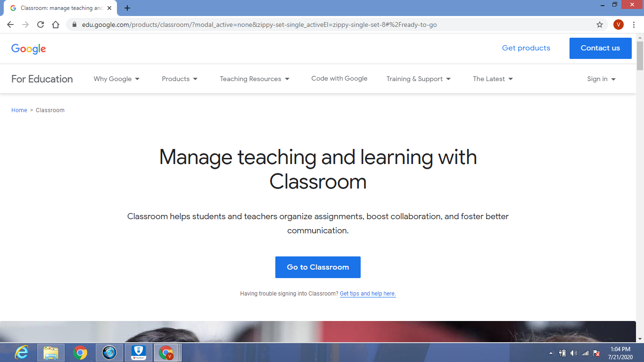Launch Internet Explorer from taskbar
Viewport: 644px width, 362px height.
(22, 353)
